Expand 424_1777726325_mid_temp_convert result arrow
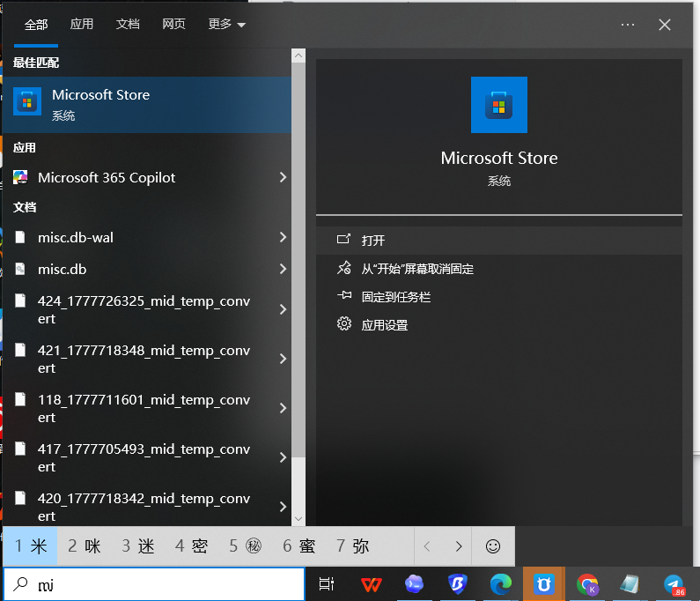 point(283,309)
